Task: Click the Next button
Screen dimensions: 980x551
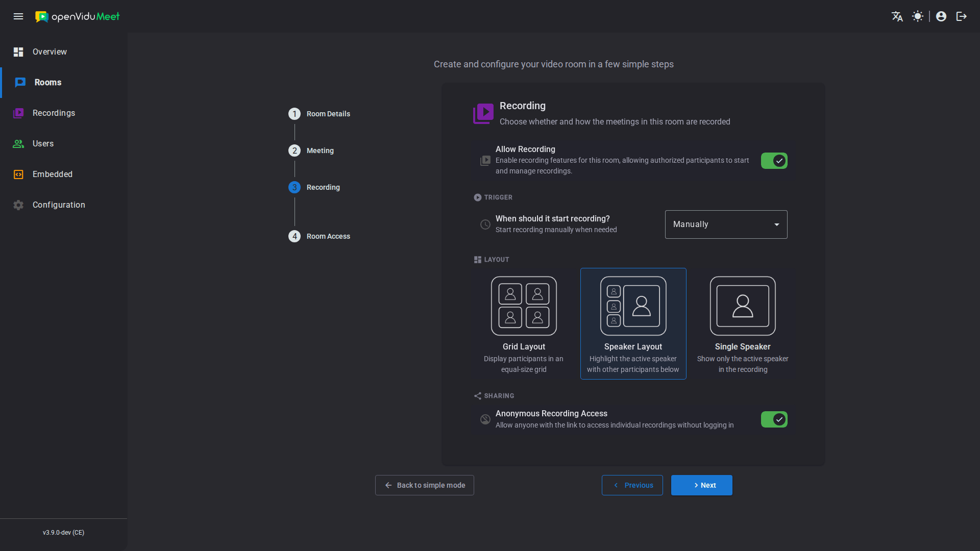Action: tap(702, 485)
